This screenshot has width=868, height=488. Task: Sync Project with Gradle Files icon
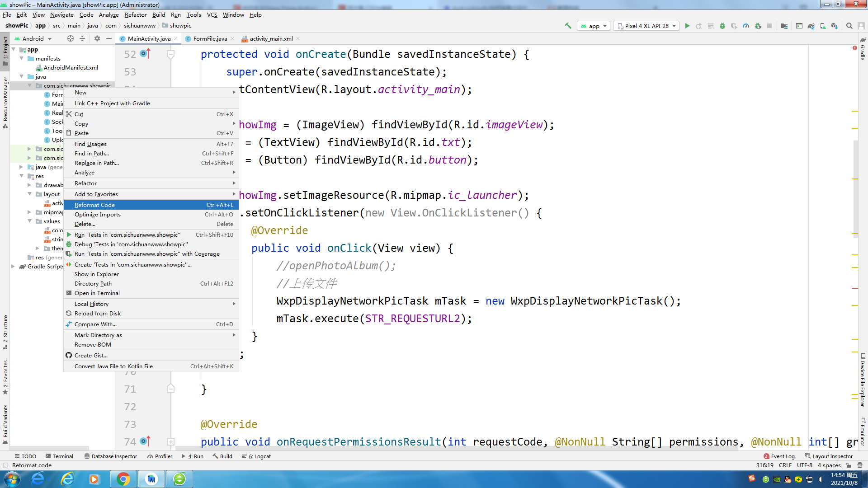[811, 26]
